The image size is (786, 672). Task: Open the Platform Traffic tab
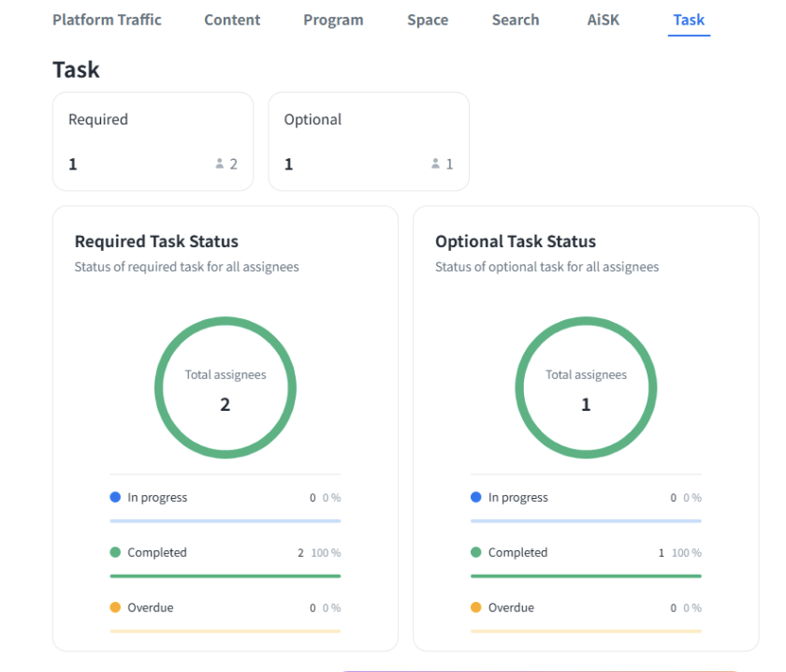pyautogui.click(x=107, y=20)
